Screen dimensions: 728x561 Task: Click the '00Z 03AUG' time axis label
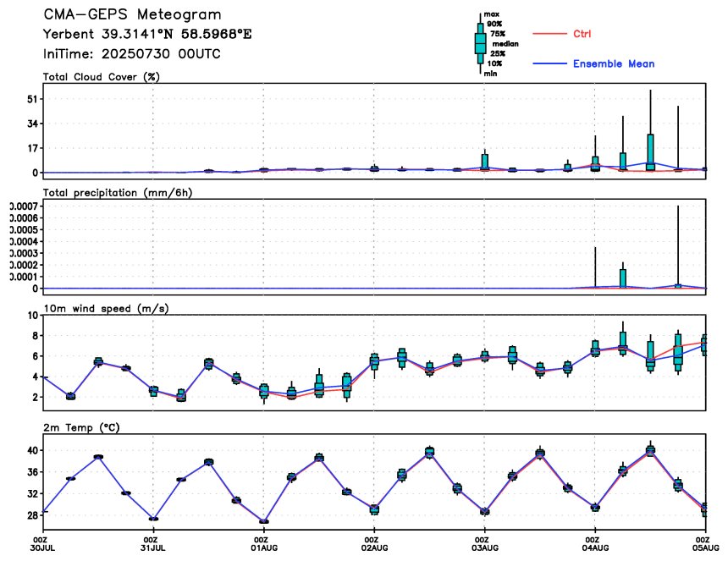tap(485, 544)
